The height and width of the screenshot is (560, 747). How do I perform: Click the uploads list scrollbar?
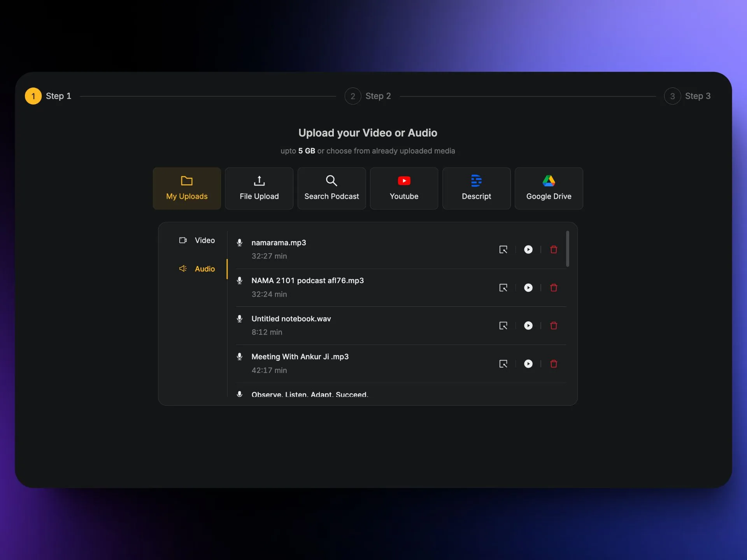[567, 249]
